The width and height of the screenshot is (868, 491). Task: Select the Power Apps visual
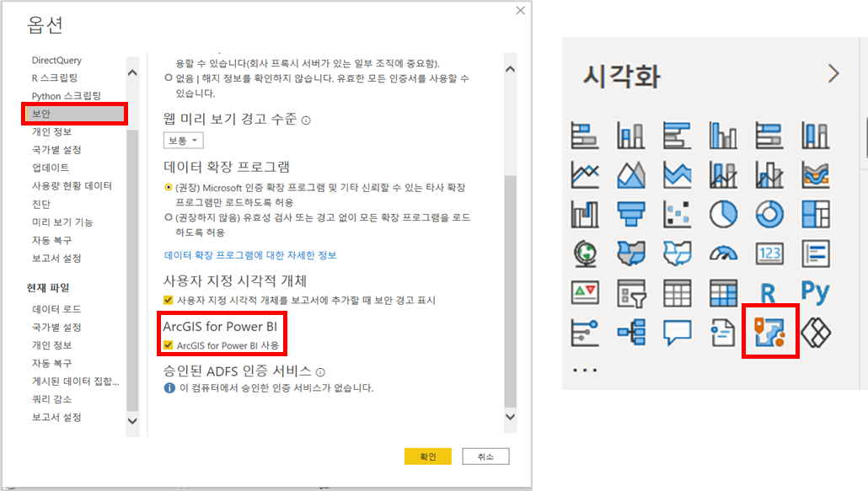(x=816, y=332)
